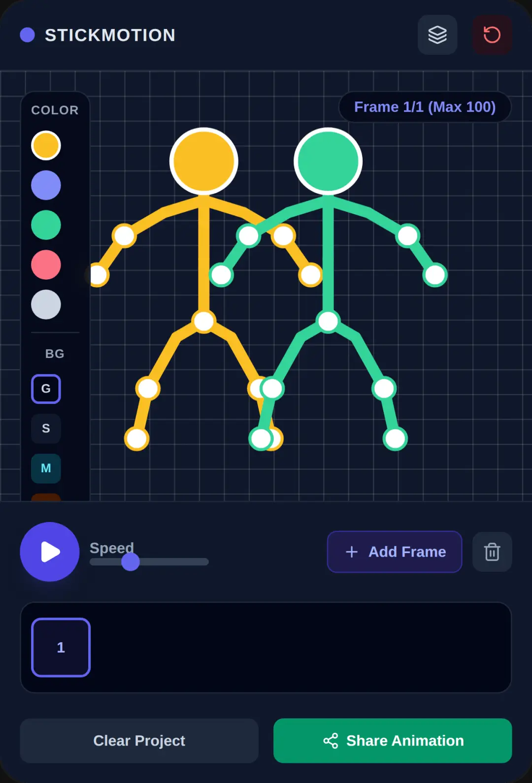Select the green stick figure's head
The width and height of the screenshot is (532, 783).
click(328, 161)
